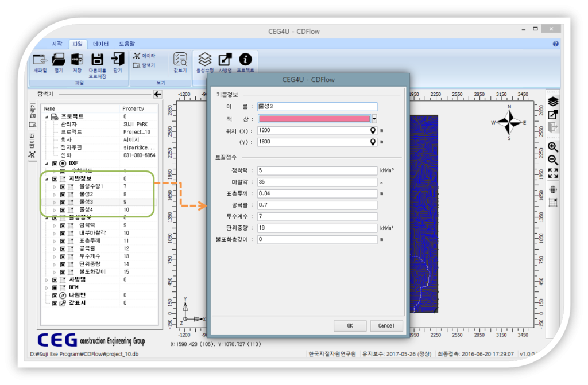Click the 이름 name field containing 물성3
The image size is (588, 385).
click(317, 107)
